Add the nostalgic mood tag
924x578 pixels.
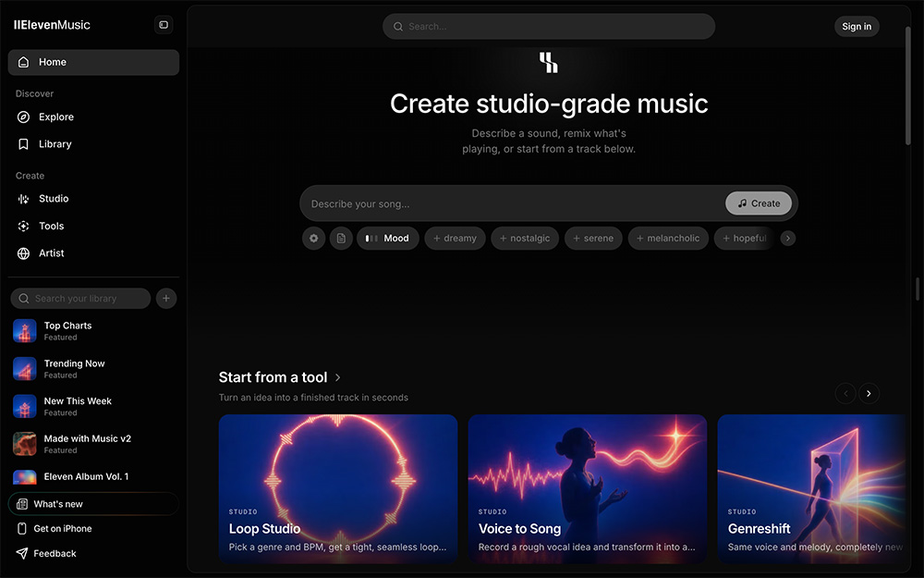click(x=525, y=239)
